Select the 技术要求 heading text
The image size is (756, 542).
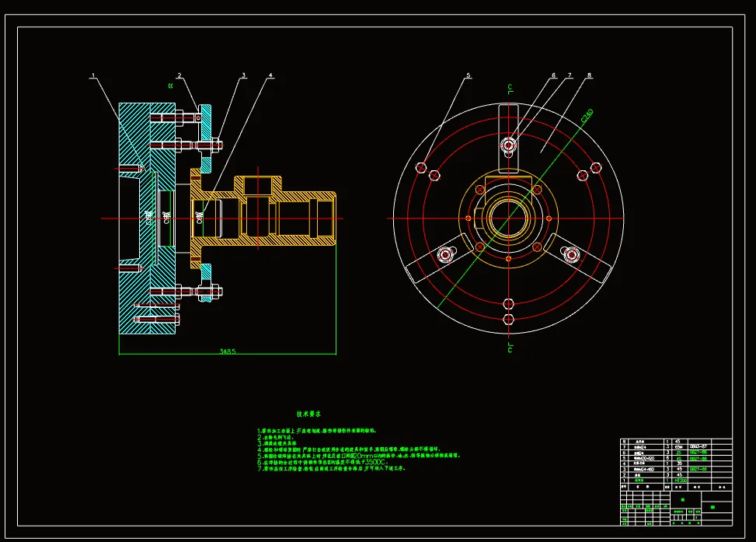tap(308, 414)
